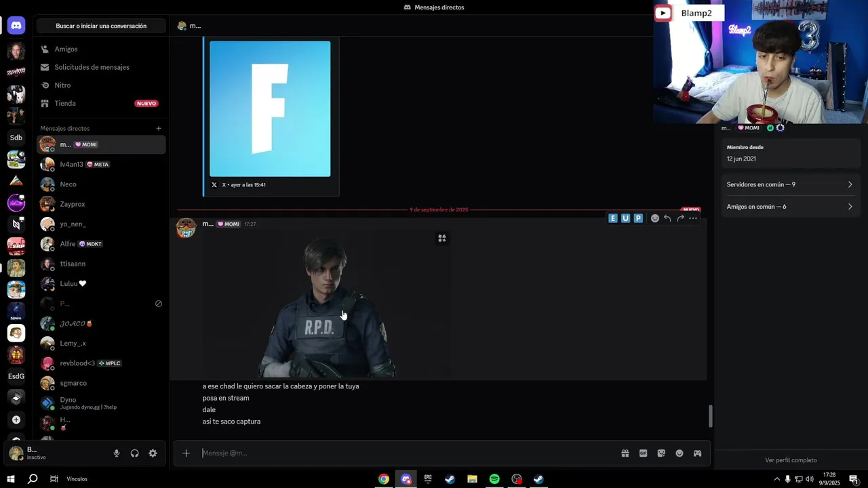Screen dimensions: 868x488
Task: Open the image apps icon on R.P.D. picture
Action: 442,238
